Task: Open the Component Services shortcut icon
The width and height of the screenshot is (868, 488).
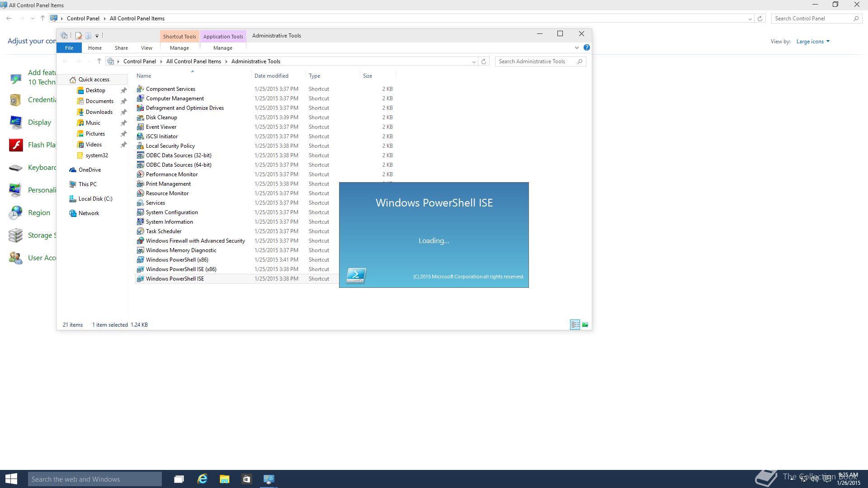Action: coord(140,89)
